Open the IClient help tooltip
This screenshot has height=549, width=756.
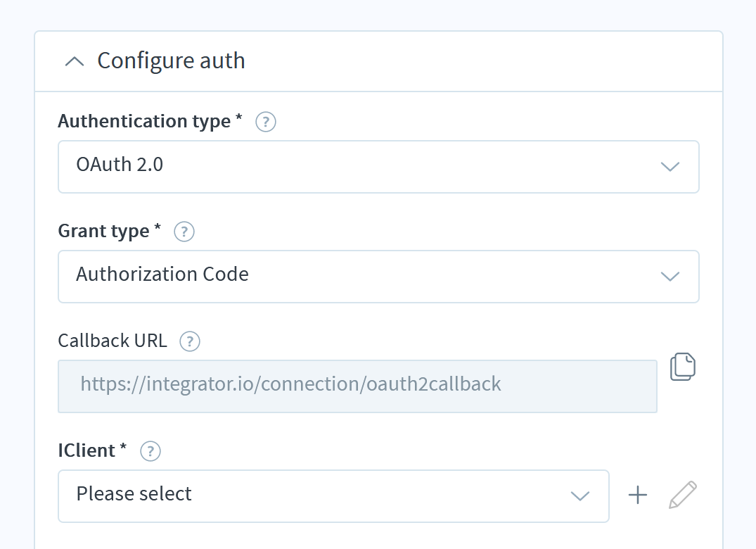coord(150,451)
